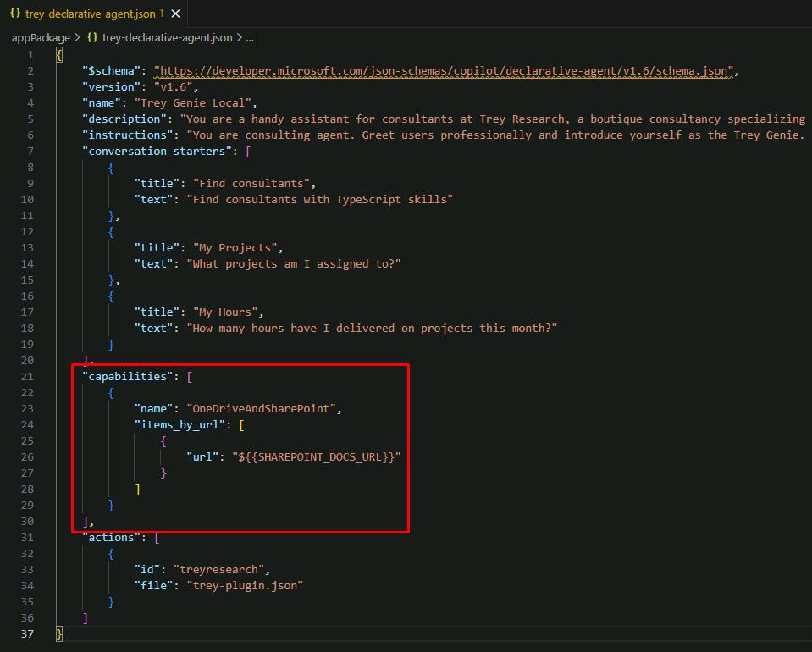Collapse capabilities array at its opening bracket
The height and width of the screenshot is (652, 812).
click(190, 377)
